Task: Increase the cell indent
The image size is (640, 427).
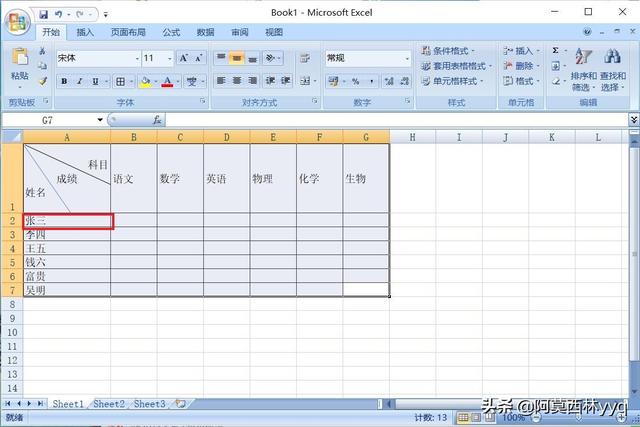Action: (286, 81)
